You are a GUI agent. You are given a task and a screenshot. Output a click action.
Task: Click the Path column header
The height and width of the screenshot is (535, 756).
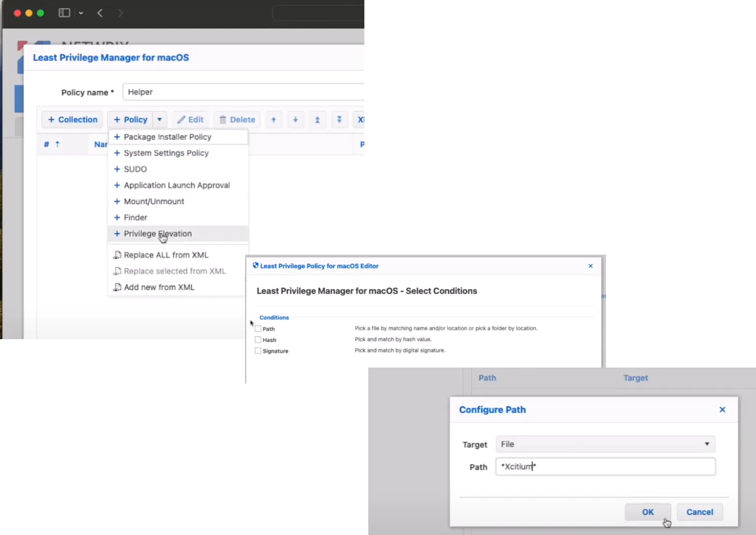tap(487, 378)
